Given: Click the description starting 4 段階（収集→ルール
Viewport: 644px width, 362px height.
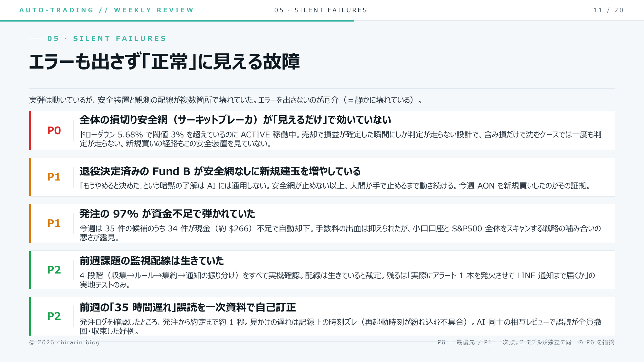Looking at the screenshot, I should click(337, 280).
